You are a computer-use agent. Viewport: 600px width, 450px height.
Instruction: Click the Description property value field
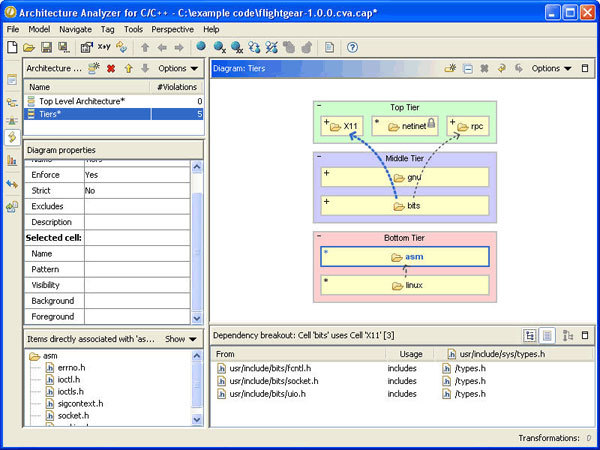[137, 222]
